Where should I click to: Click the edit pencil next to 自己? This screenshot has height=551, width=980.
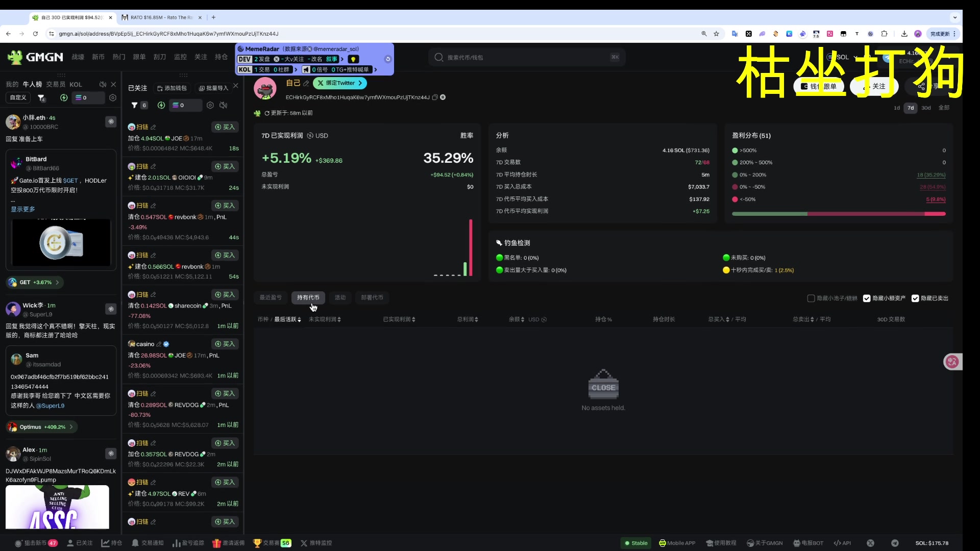point(306,83)
